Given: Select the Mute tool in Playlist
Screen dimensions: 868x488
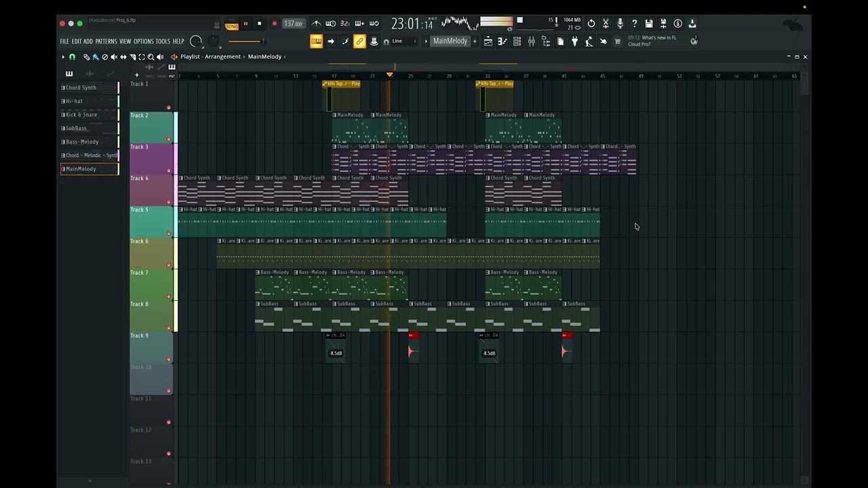Looking at the screenshot, I should click(x=114, y=57).
